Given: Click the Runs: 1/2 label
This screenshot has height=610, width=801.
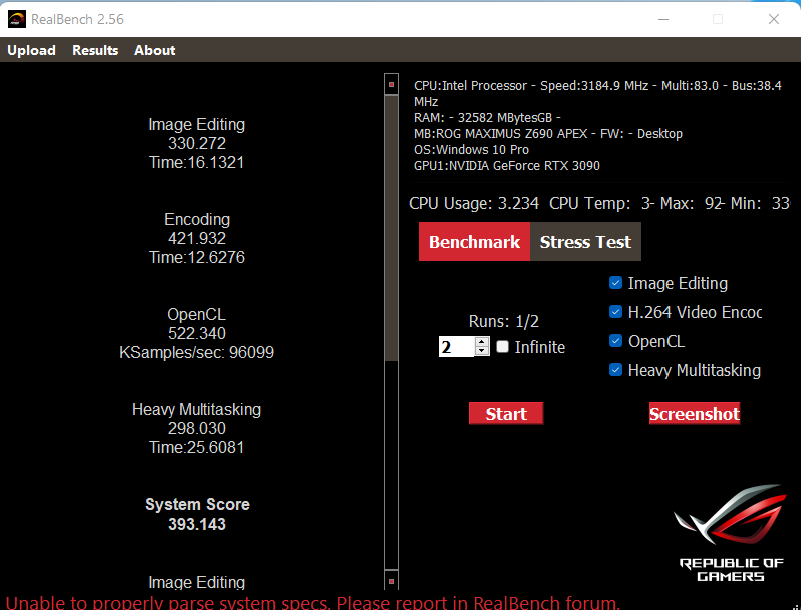Looking at the screenshot, I should (x=504, y=321).
